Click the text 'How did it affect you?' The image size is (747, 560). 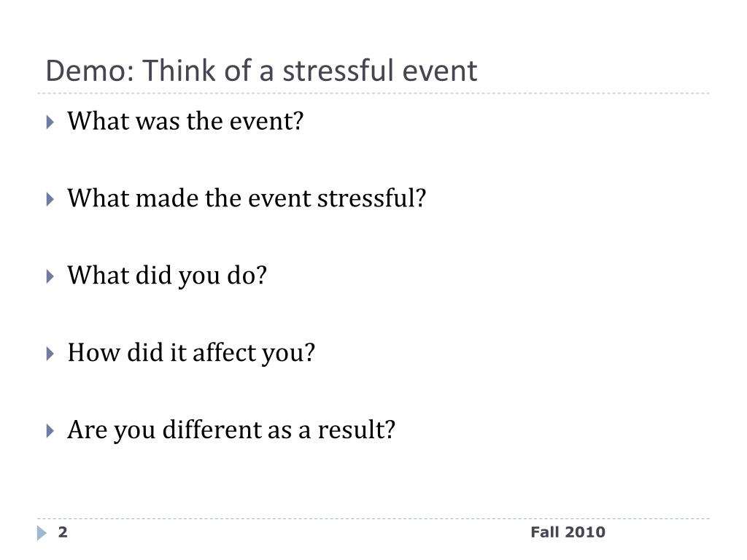(191, 354)
